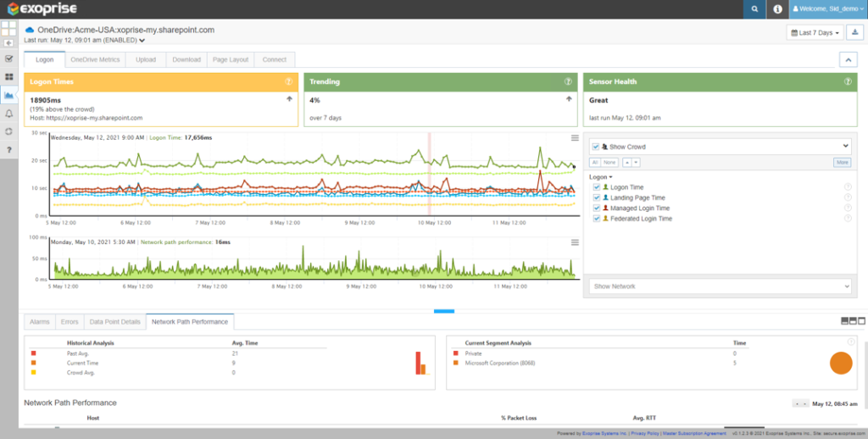Switch to the Upload tab

click(146, 60)
